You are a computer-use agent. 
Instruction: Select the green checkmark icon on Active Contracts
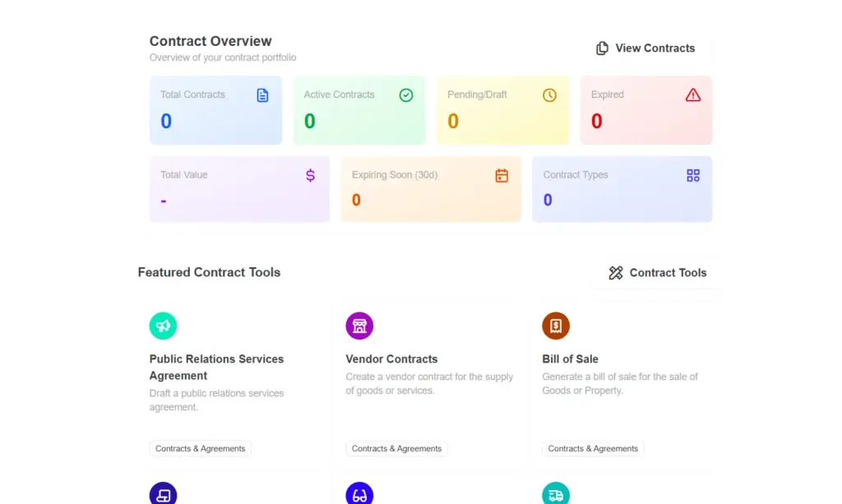pos(406,95)
